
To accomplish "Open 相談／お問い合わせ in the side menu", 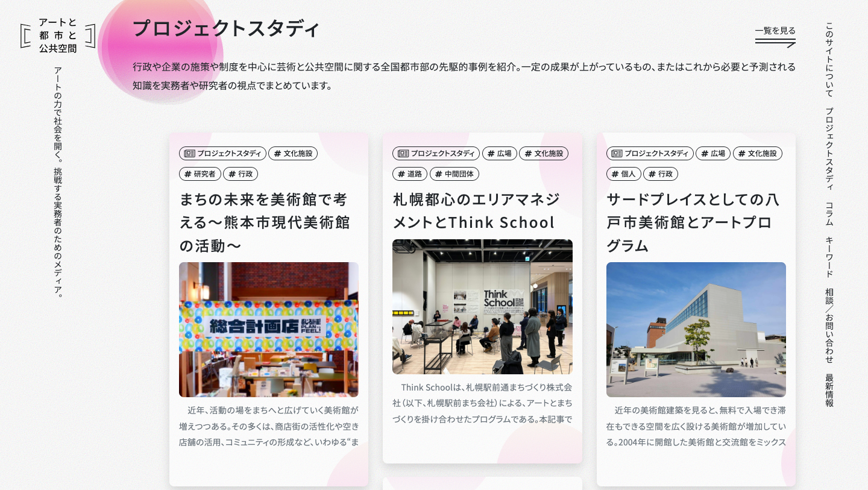I will 829,325.
